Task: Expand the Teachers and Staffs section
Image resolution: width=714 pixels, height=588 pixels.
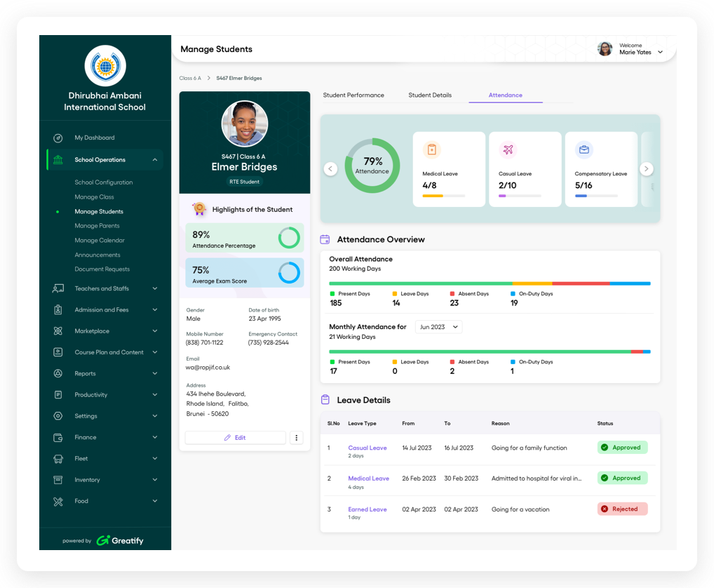Action: point(154,288)
